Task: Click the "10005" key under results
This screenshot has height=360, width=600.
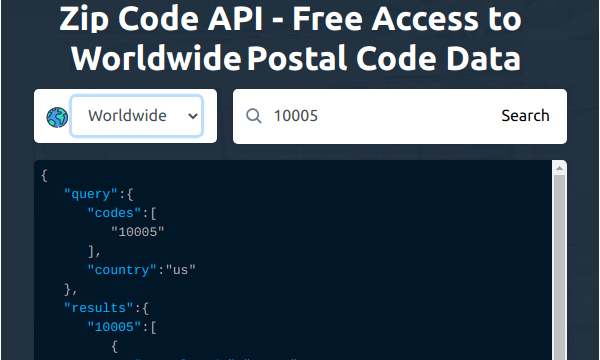Action: pos(114,327)
